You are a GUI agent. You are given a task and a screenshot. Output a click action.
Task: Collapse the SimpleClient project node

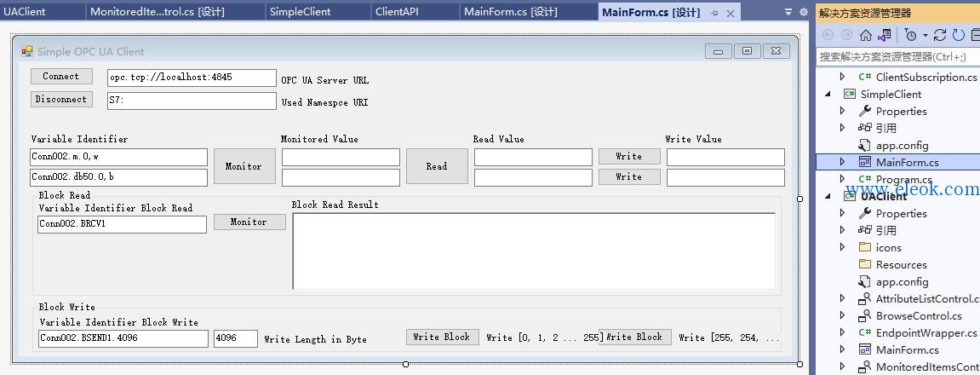pyautogui.click(x=828, y=94)
